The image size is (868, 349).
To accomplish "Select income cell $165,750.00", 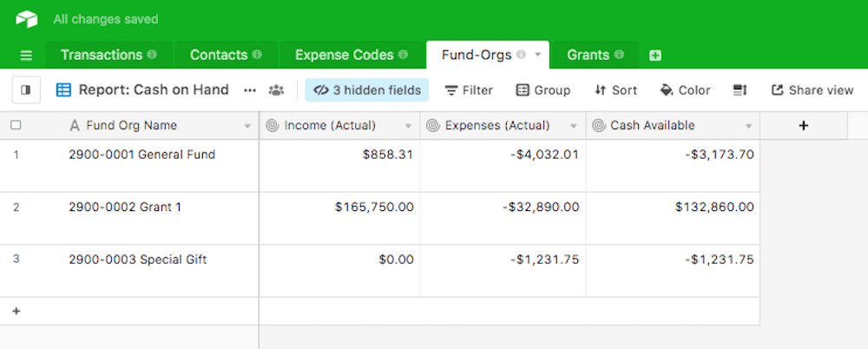I will (x=339, y=218).
